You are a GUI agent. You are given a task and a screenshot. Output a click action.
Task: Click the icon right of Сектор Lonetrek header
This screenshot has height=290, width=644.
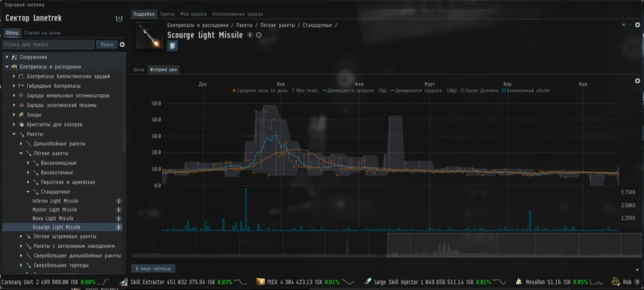119,18
